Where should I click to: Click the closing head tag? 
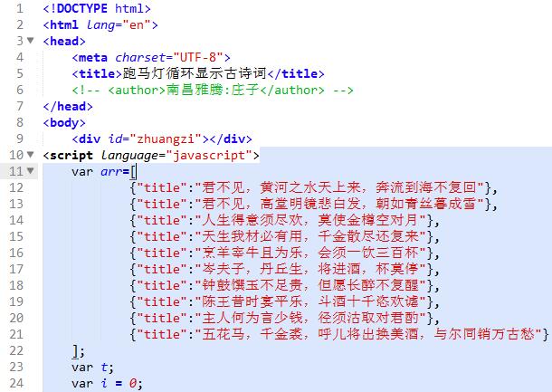click(68, 107)
